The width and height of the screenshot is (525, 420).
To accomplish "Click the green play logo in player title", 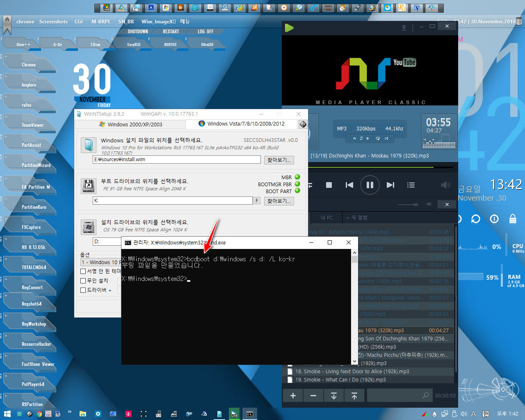I will (x=289, y=27).
